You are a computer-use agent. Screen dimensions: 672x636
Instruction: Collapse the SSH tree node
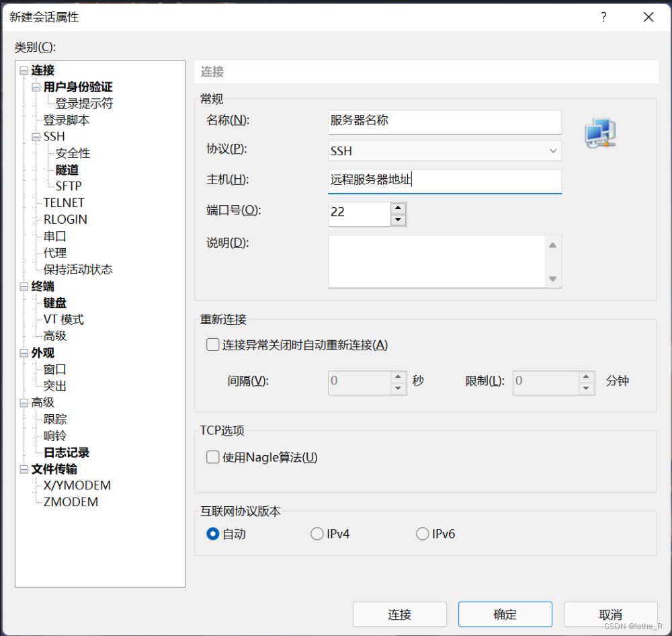pos(36,137)
